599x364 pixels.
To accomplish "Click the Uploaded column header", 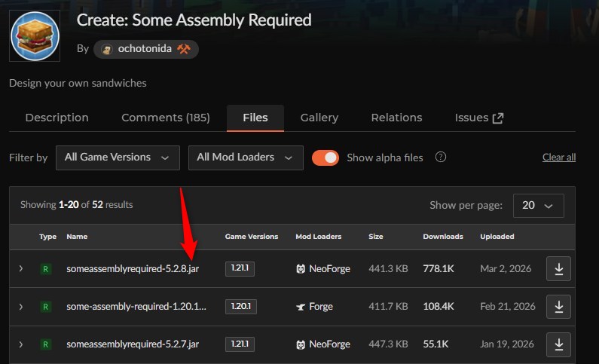I will 497,237.
